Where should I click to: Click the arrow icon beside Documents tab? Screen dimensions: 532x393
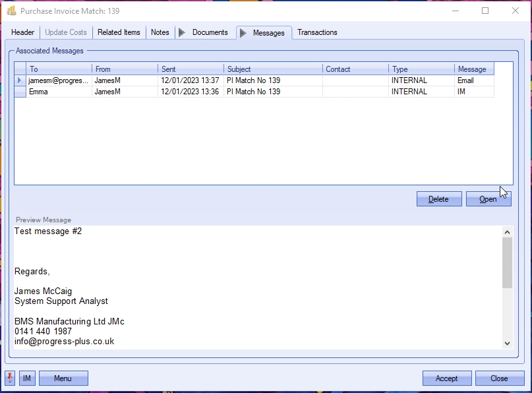pyautogui.click(x=182, y=32)
